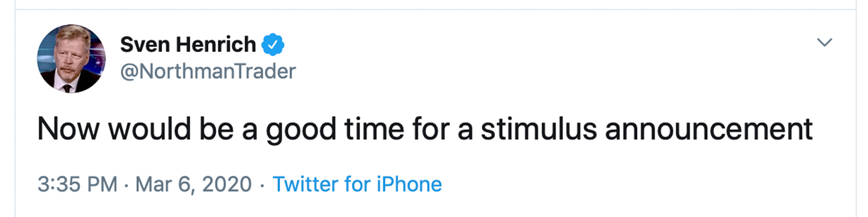The height and width of the screenshot is (217, 868).
Task: Visit the @NorthmanTrader handle
Action: point(207,71)
